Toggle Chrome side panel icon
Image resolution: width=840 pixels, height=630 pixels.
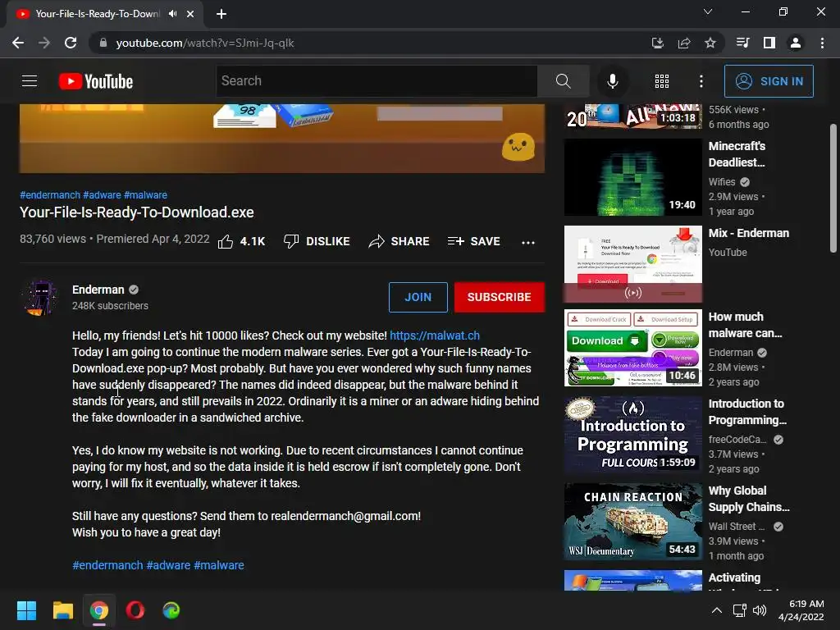[769, 43]
